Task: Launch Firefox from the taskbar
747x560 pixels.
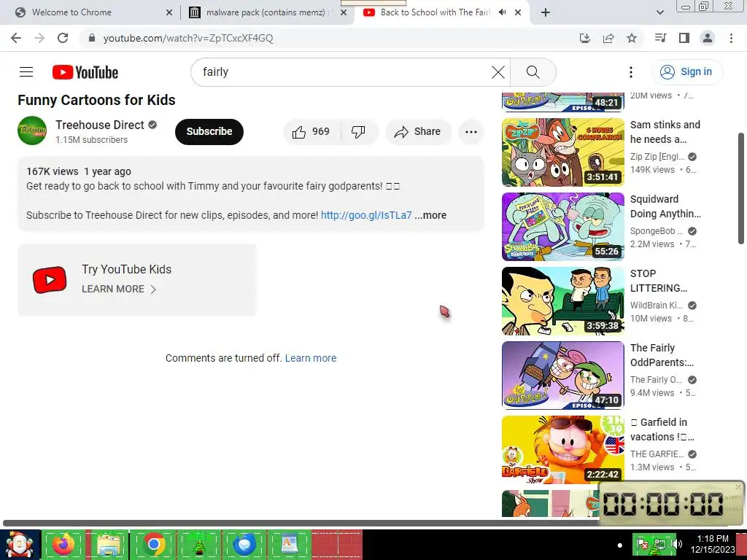Action: [63, 545]
